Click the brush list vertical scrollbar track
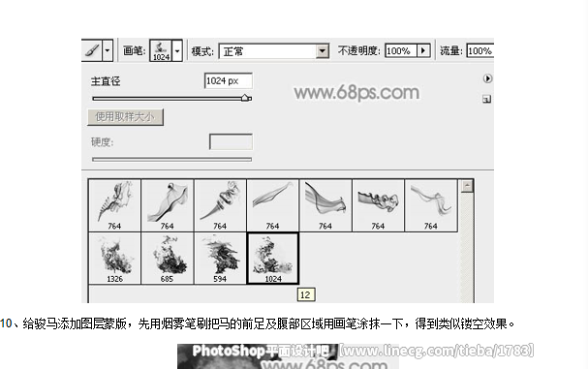 pyautogui.click(x=467, y=248)
